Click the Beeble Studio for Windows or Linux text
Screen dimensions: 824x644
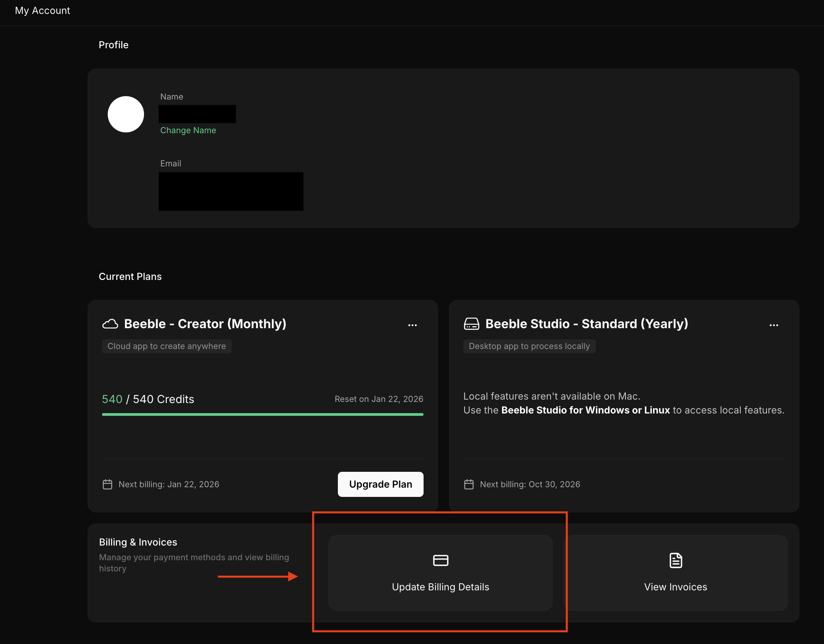click(585, 410)
